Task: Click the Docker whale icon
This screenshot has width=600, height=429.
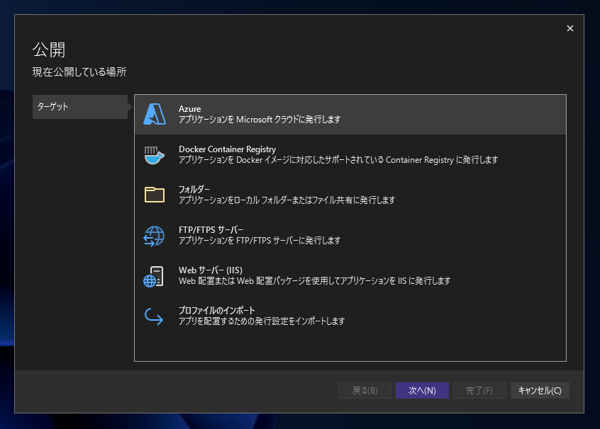Action: click(154, 155)
